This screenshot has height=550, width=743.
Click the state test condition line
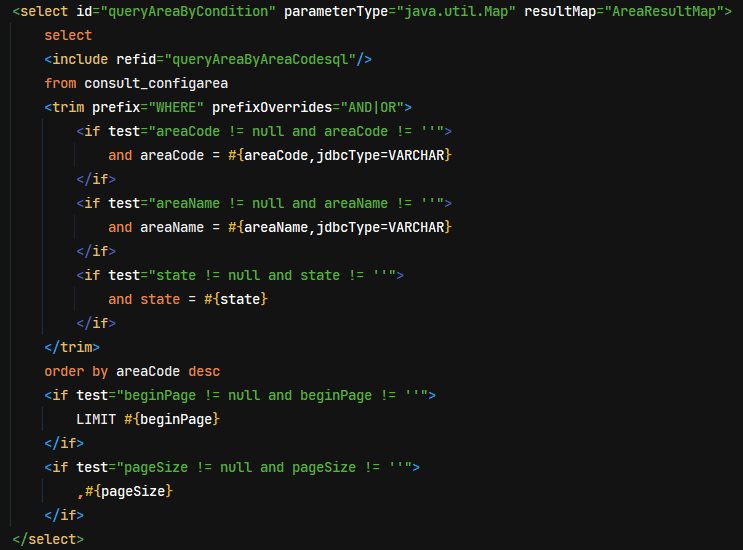point(240,275)
